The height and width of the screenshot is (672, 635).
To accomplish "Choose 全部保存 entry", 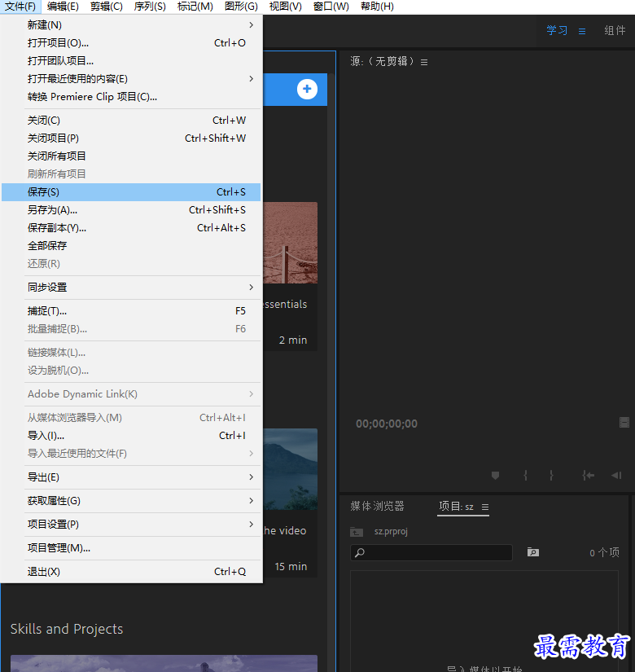I will (x=131, y=246).
